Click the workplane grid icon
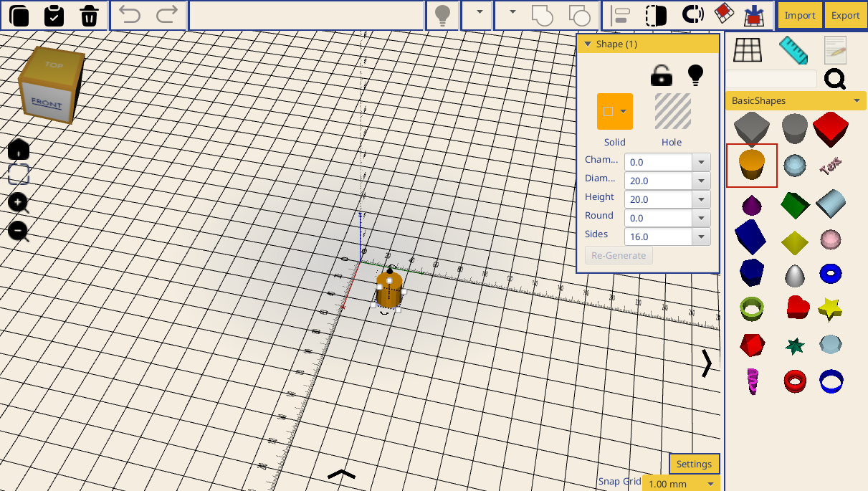 click(x=748, y=50)
